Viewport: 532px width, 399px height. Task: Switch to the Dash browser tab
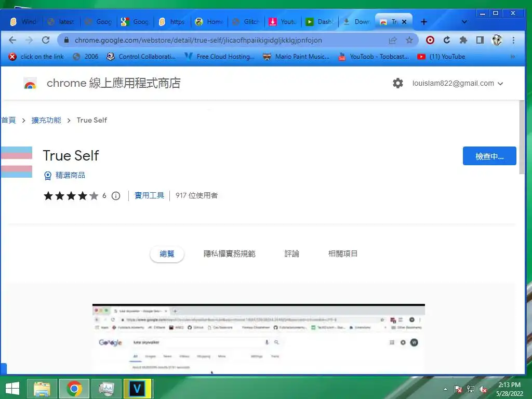(x=320, y=22)
